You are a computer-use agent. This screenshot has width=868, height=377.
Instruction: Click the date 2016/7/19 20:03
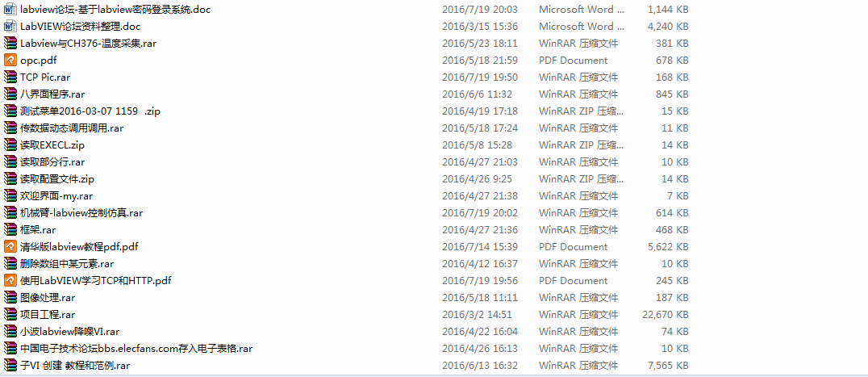pos(480,10)
